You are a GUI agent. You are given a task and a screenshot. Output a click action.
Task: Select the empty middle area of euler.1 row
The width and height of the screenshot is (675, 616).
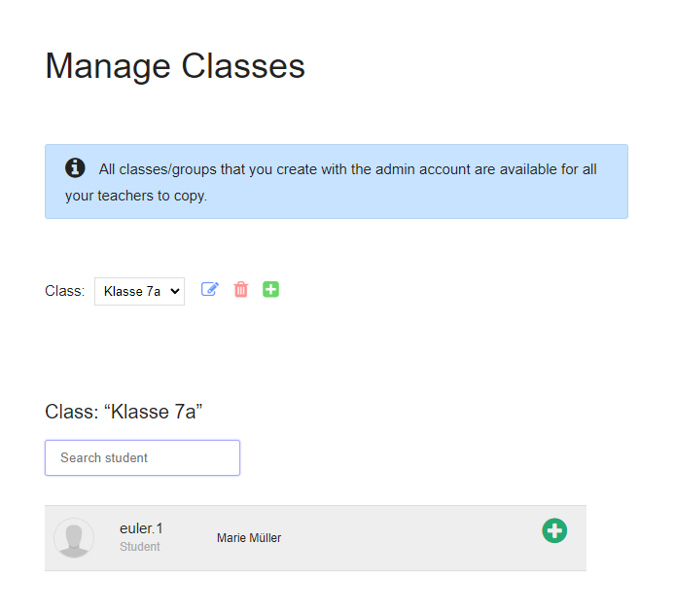tap(409, 538)
